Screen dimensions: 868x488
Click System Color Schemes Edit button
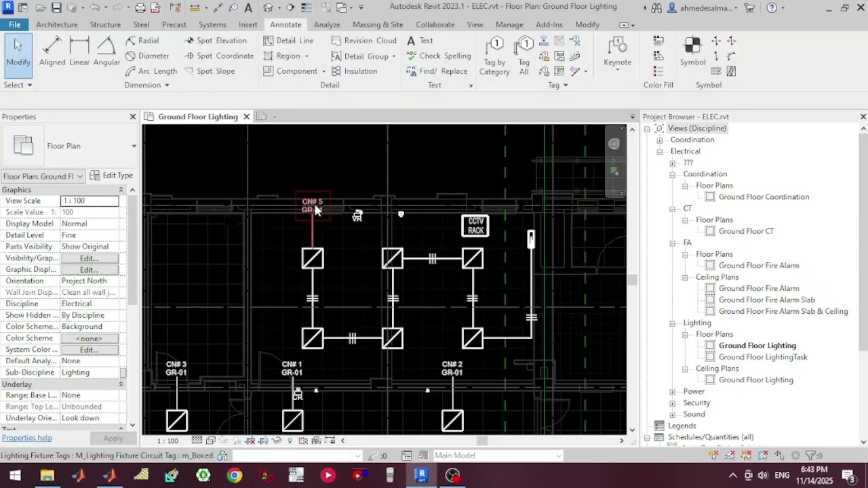coord(90,350)
